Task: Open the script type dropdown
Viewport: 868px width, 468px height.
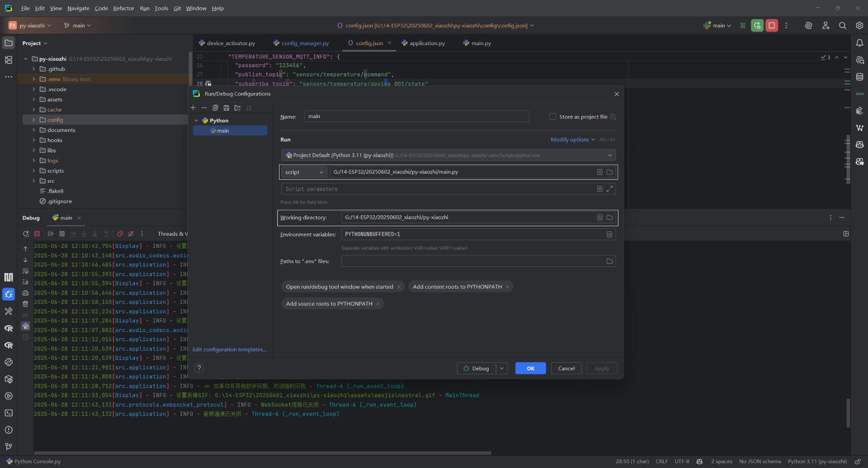Action: point(304,172)
